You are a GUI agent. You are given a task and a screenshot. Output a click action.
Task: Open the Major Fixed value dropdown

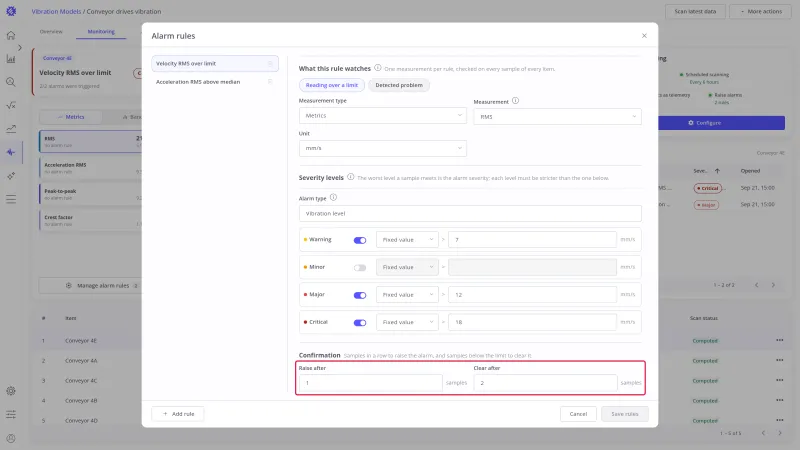[x=407, y=295]
